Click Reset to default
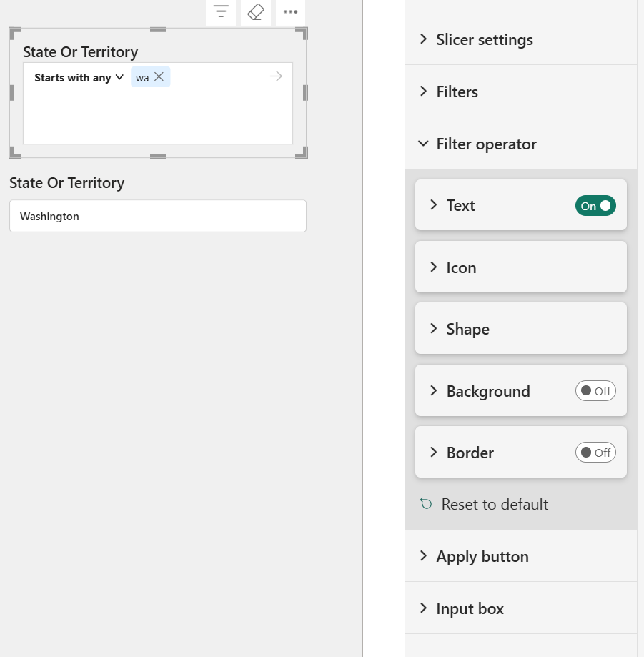This screenshot has height=657, width=644. tap(494, 504)
